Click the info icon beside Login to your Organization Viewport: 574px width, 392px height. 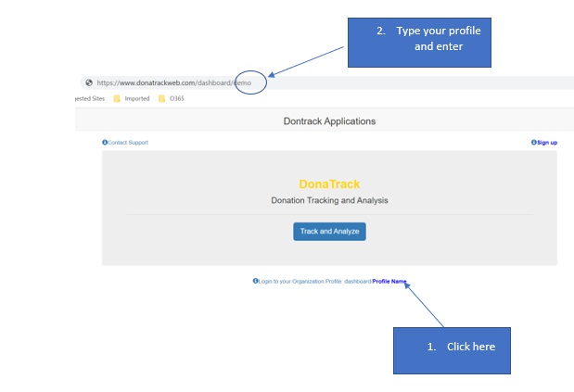(255, 281)
